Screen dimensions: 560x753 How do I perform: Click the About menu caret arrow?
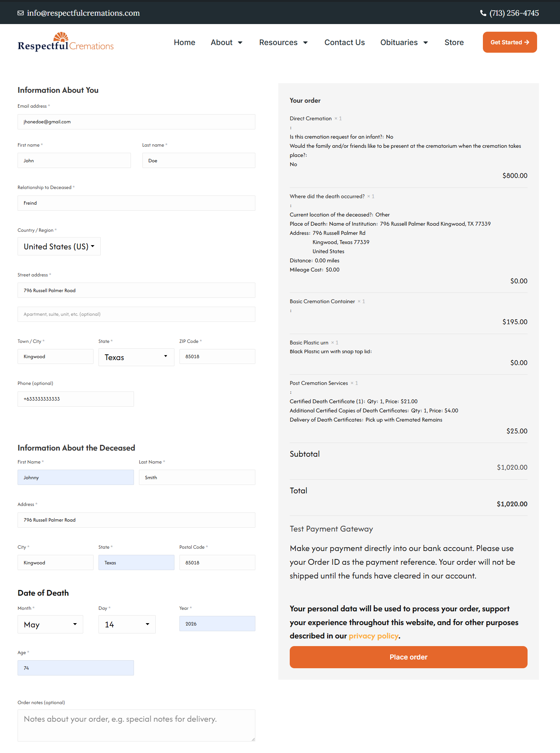coord(240,43)
